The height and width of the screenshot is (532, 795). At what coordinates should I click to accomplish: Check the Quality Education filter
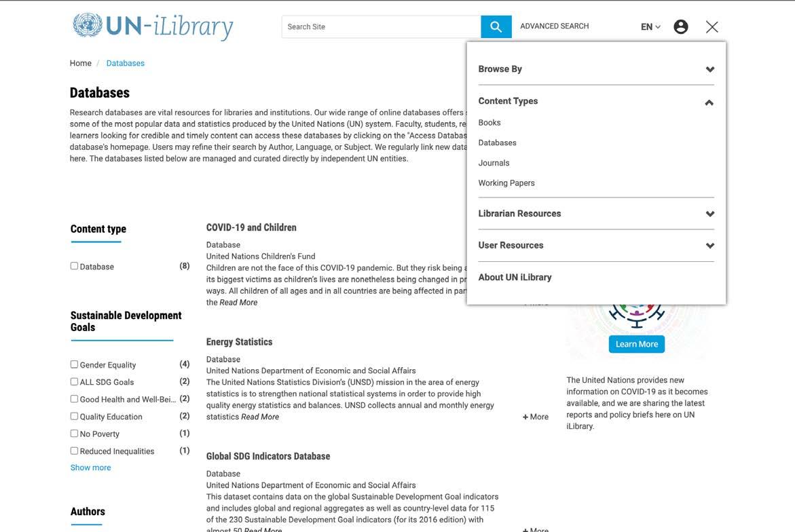click(74, 416)
